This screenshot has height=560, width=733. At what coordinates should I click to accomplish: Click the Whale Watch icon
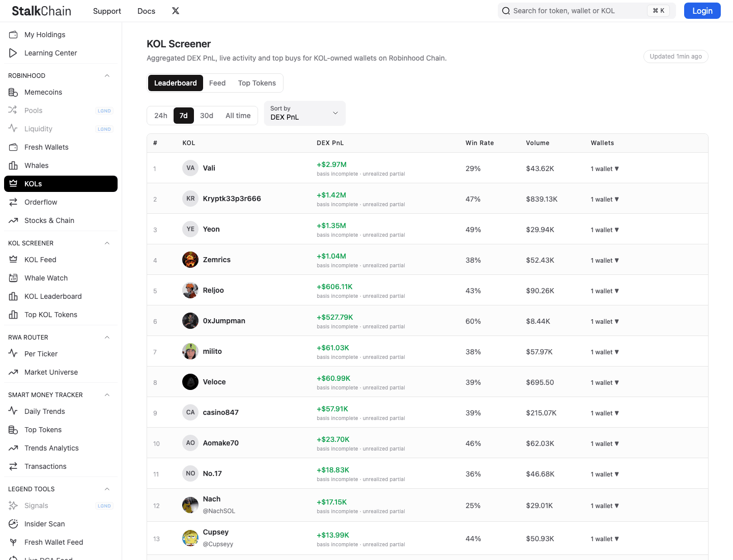click(x=13, y=278)
